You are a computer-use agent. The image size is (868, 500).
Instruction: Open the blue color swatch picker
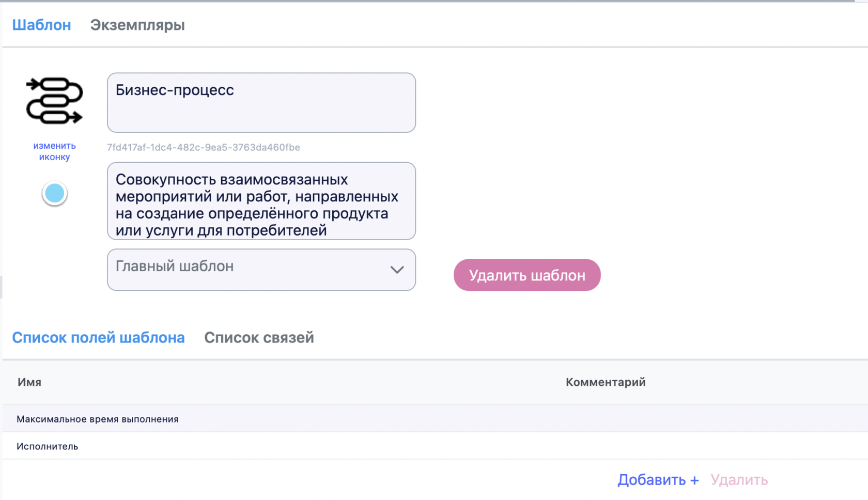coord(54,193)
